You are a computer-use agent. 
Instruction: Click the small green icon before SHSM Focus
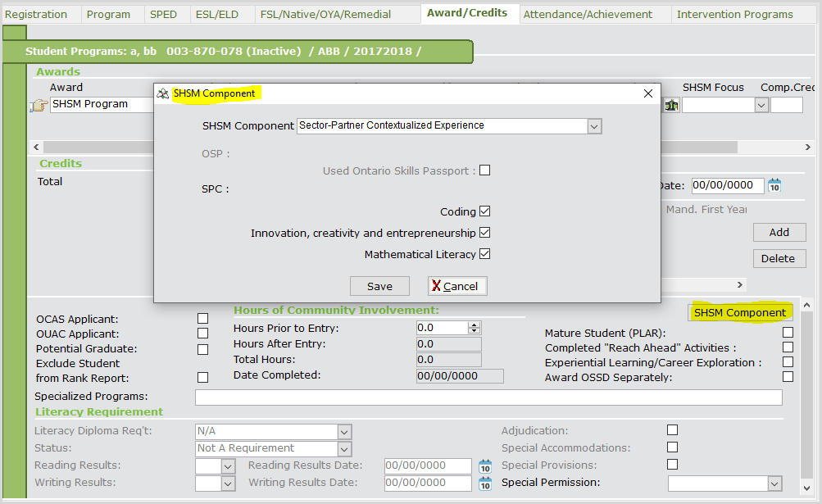[x=671, y=106]
